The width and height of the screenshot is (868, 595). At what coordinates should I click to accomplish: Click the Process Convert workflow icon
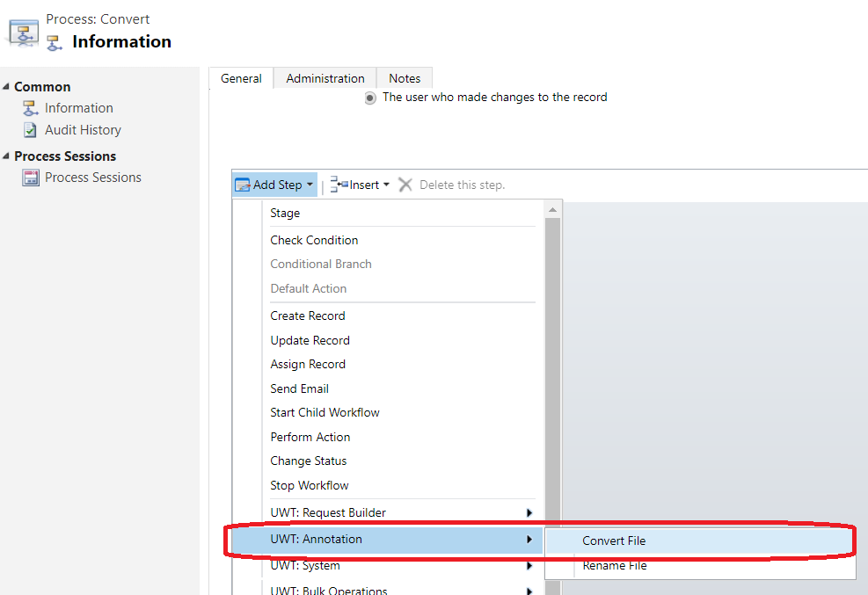tap(23, 31)
